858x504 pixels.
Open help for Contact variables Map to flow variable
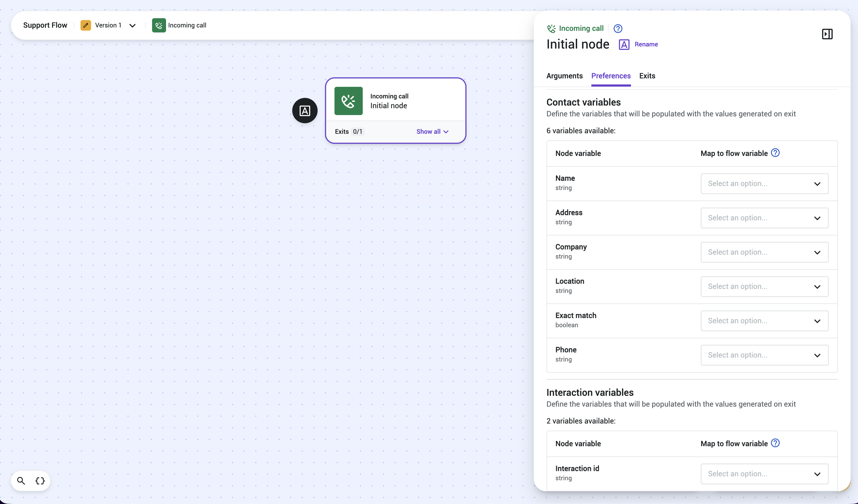point(775,153)
